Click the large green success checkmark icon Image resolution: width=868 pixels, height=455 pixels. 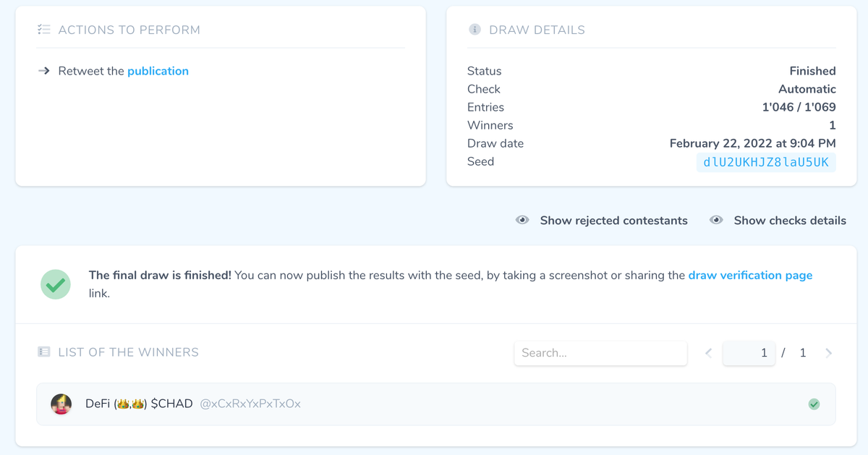(55, 284)
